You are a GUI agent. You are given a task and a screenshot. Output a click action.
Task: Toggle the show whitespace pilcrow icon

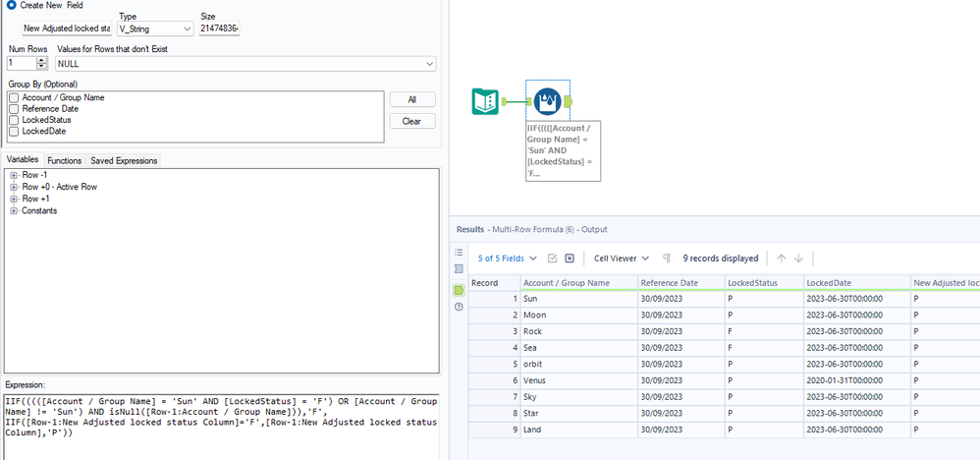click(667, 259)
